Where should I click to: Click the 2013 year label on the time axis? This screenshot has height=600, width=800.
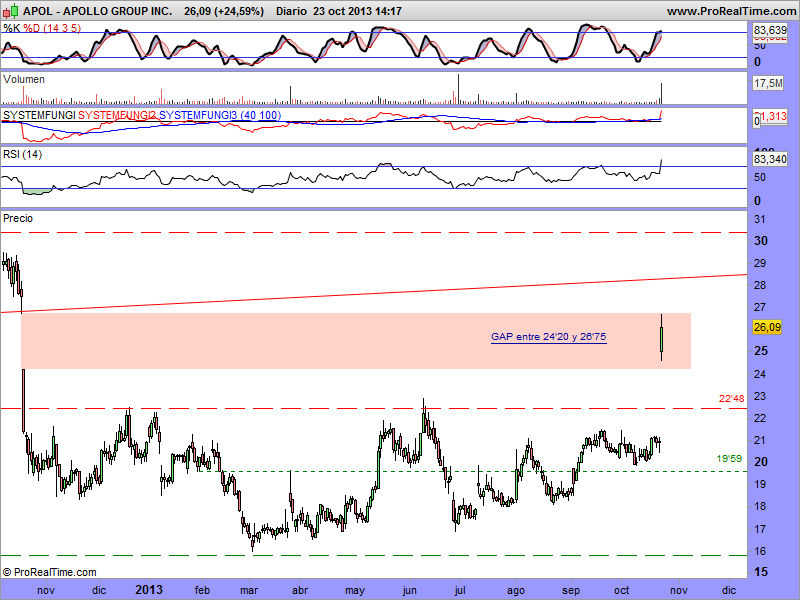(x=149, y=590)
